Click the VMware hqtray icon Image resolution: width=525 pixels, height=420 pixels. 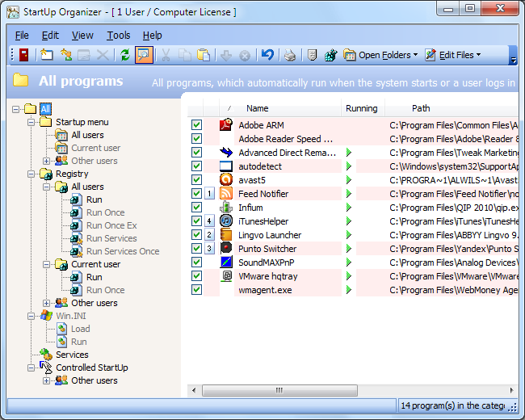(227, 276)
